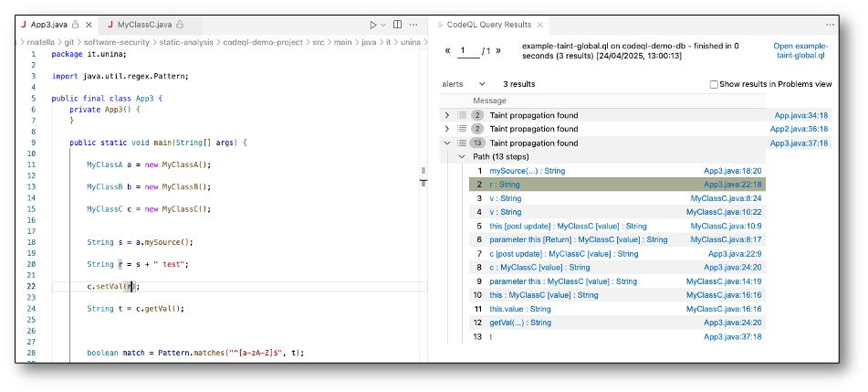Click path list icon for App2.java result
Screen dimensions: 868x392
point(462,129)
